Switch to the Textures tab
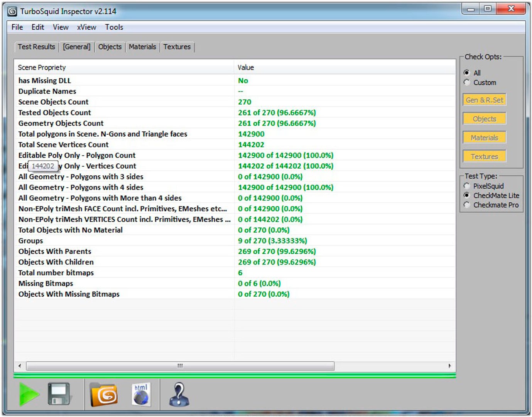The width and height of the screenshot is (532, 417). pyautogui.click(x=177, y=47)
